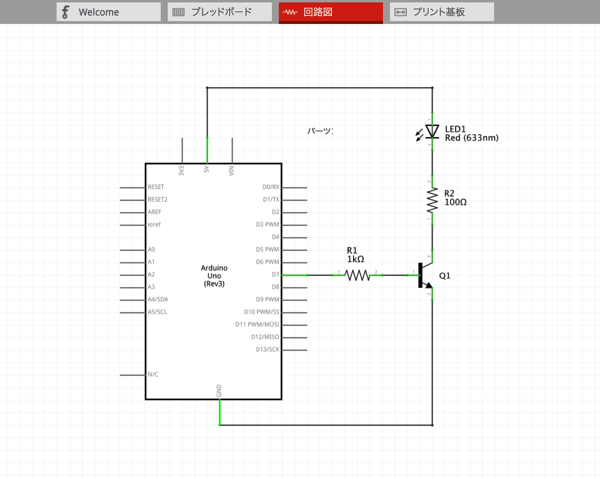Image resolution: width=600 pixels, height=479 pixels.
Task: Click the A4/SDA pin label
Action: tap(158, 300)
